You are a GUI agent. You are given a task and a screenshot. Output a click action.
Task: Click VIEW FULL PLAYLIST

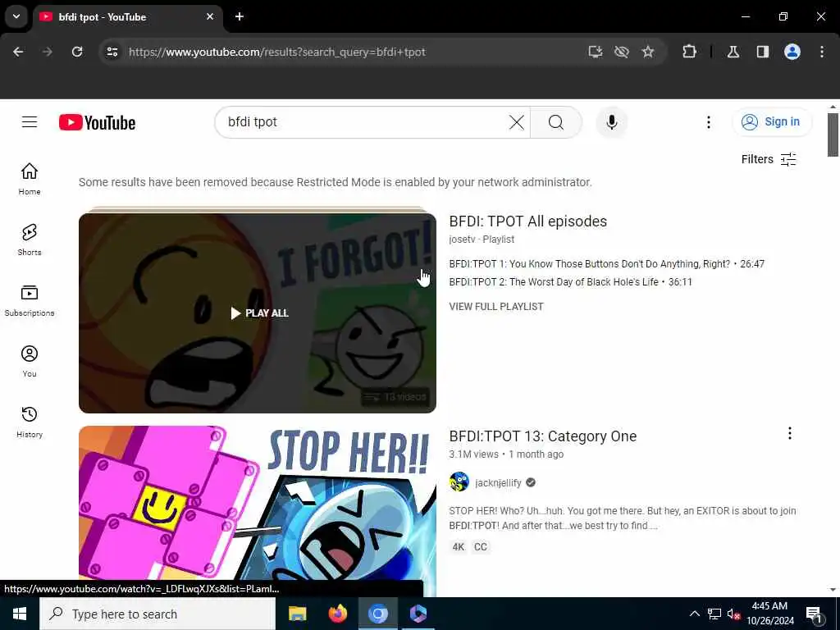coord(496,307)
